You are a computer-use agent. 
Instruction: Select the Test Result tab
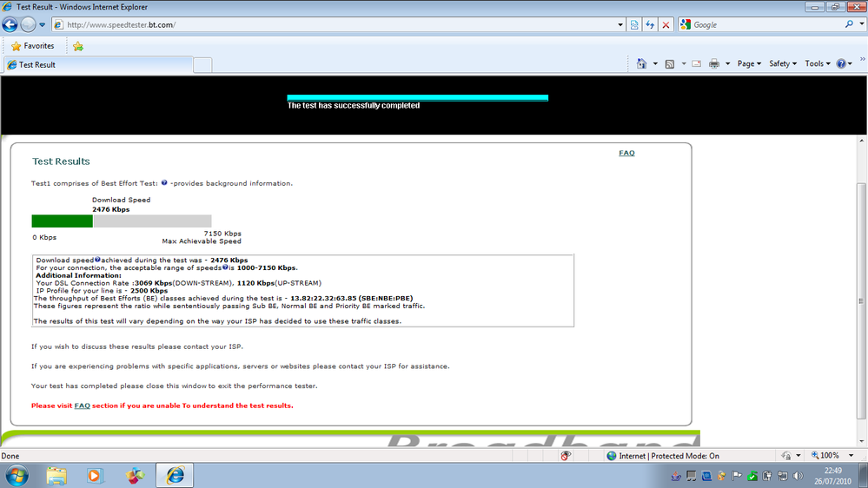(96, 64)
